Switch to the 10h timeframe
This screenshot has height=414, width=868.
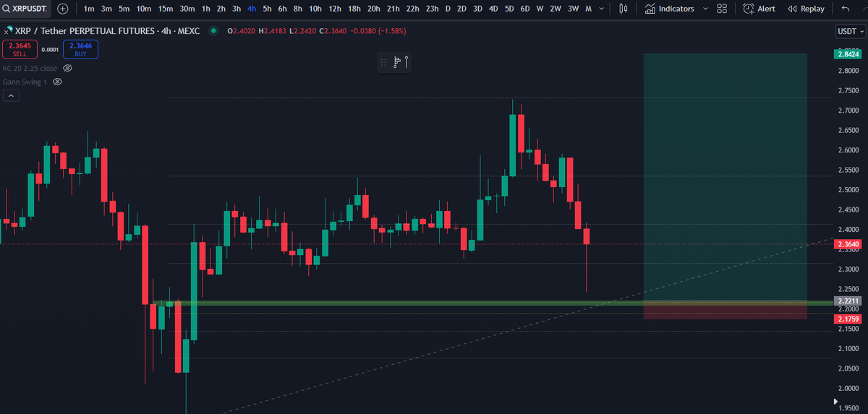pyautogui.click(x=315, y=9)
